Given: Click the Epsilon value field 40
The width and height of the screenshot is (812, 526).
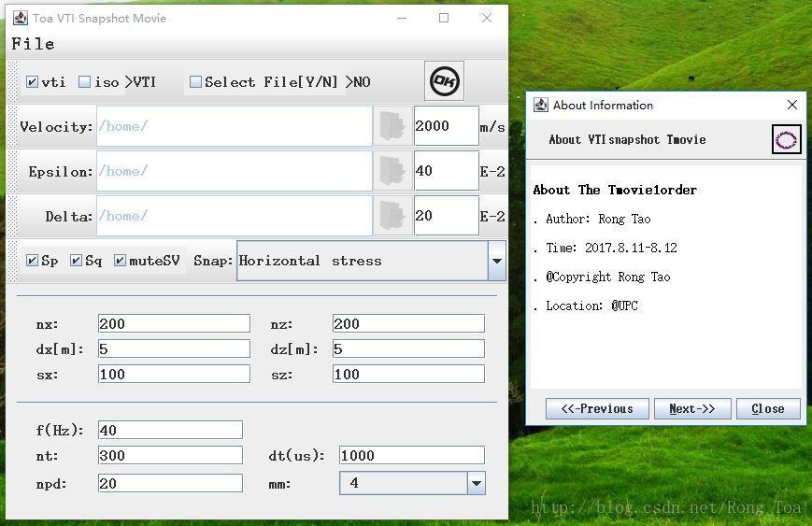Looking at the screenshot, I should [447, 171].
